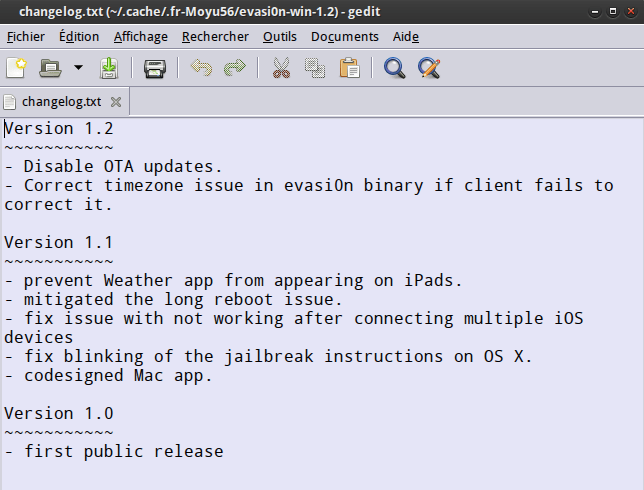Click the 'Version 1.2' heading line

[59, 129]
